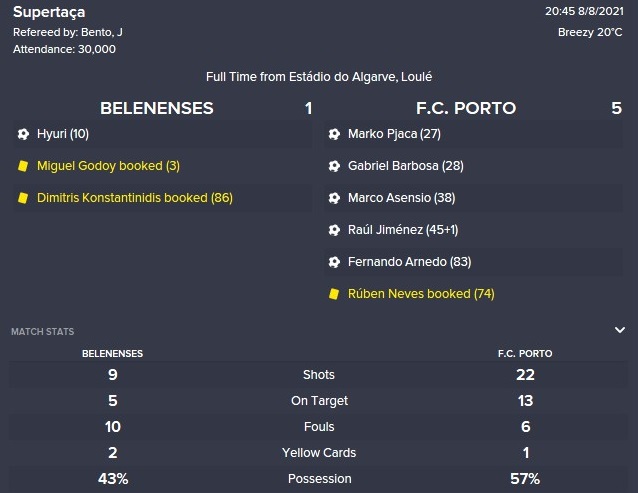Click the goal icon beside Marco Asensio

pyautogui.click(x=334, y=198)
